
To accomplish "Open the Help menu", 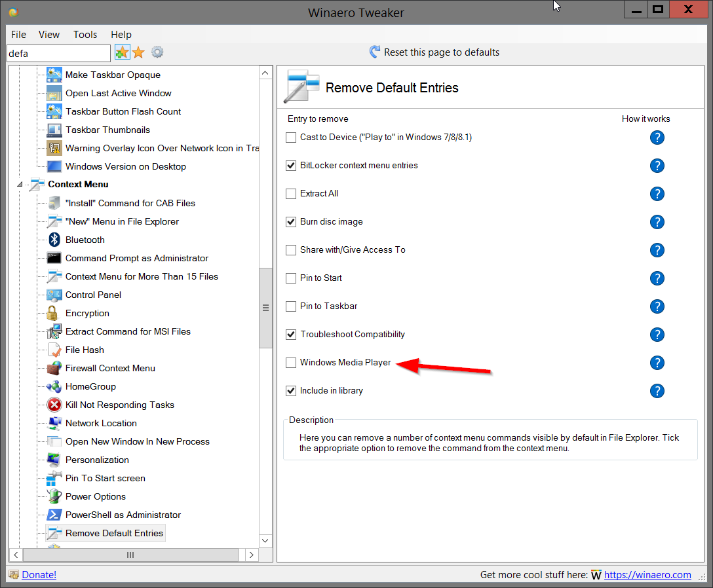I will pyautogui.click(x=121, y=35).
